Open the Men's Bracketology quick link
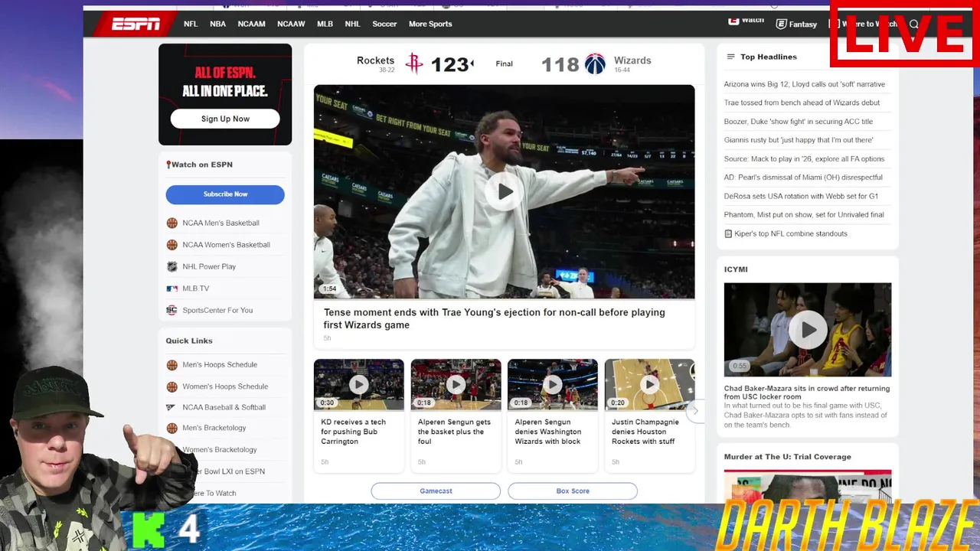The image size is (980, 551). (214, 428)
